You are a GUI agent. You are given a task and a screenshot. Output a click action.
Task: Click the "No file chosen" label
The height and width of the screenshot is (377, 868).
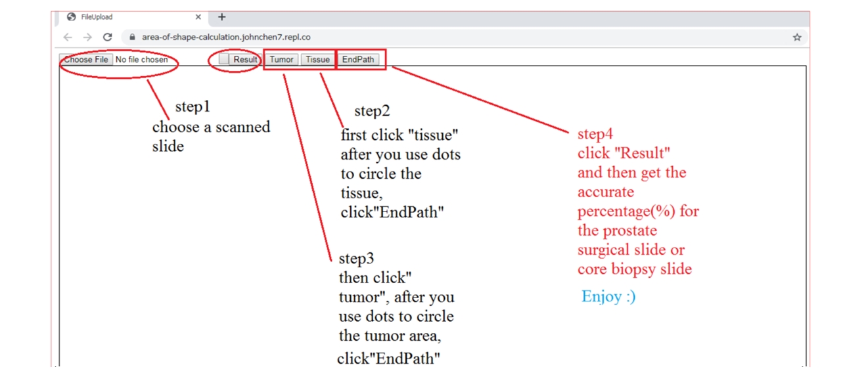(x=141, y=59)
